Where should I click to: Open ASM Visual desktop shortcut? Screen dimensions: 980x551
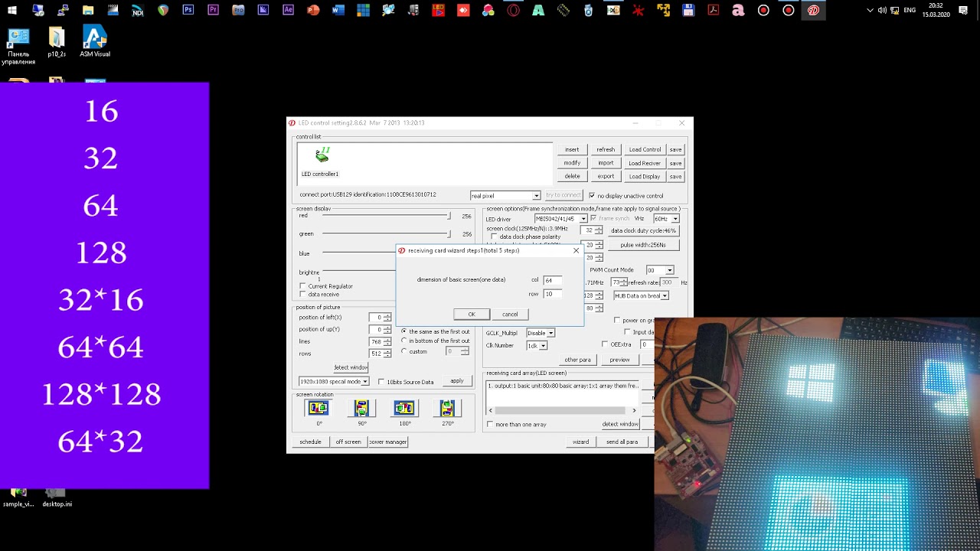95,41
